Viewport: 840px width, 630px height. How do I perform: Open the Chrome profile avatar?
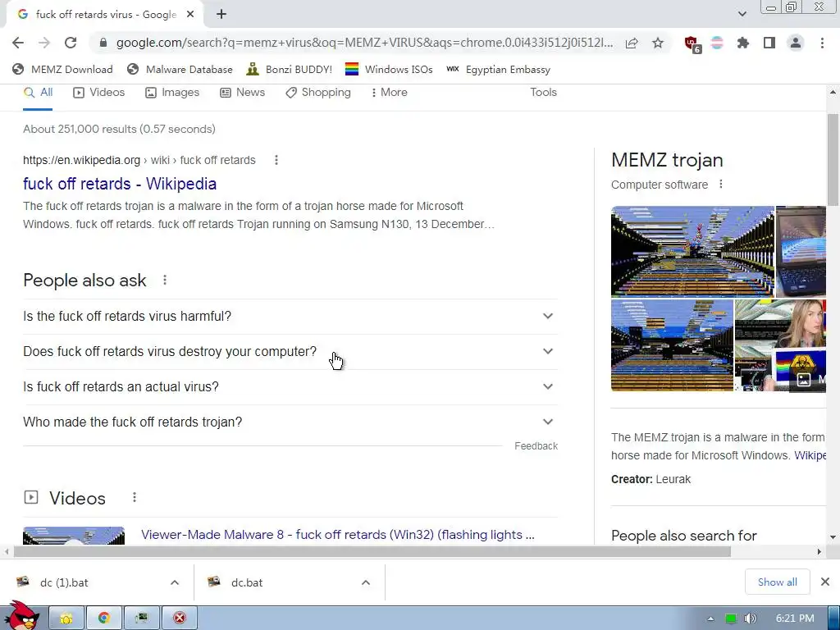[x=796, y=43]
